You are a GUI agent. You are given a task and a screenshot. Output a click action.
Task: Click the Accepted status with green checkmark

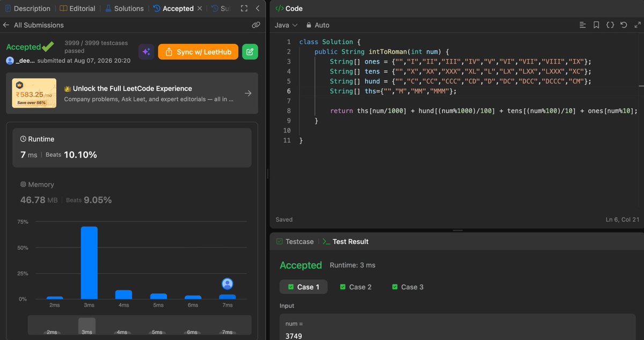30,47
